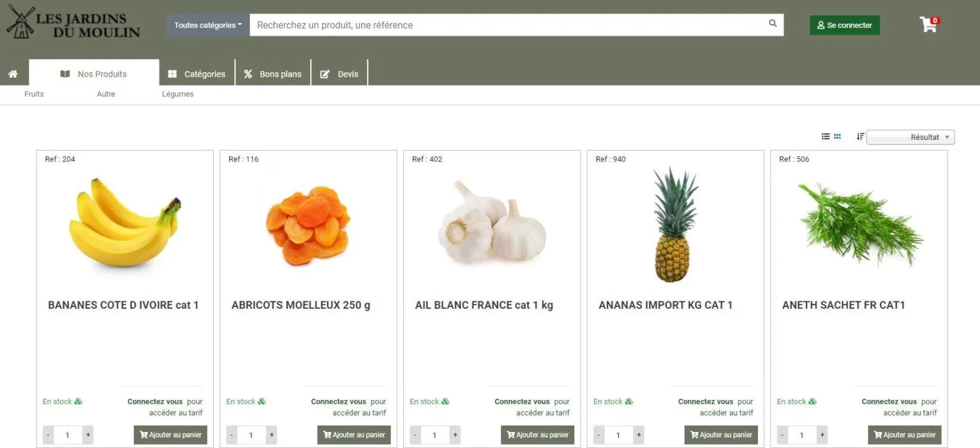Viewport: 980px width, 448px height.
Task: Open the Catégories tab
Action: click(x=197, y=74)
